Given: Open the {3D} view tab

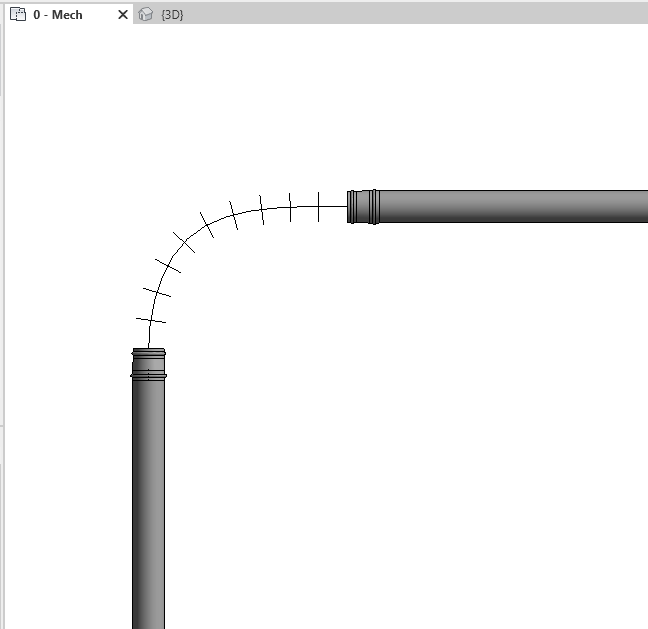Looking at the screenshot, I should click(172, 15).
